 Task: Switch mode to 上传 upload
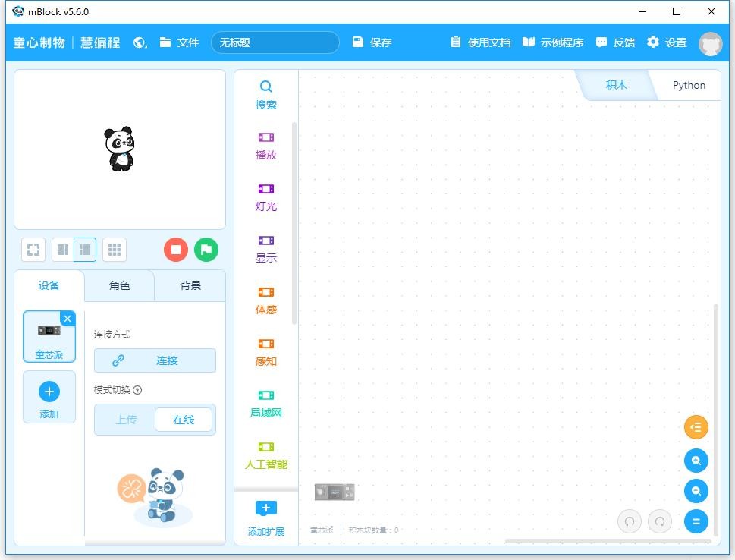point(126,420)
